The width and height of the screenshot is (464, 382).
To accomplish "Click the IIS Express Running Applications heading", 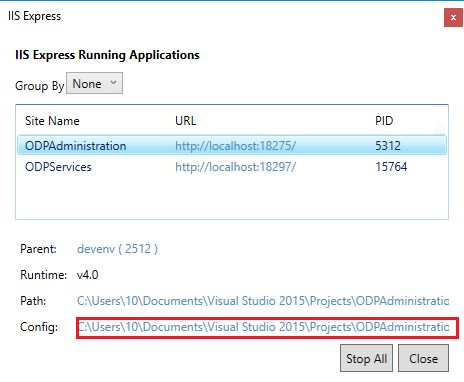I will 107,55.
